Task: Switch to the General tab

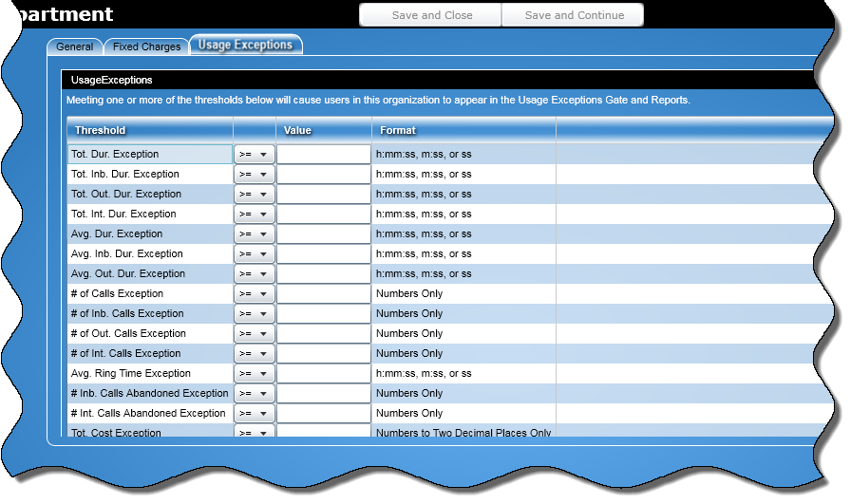Action: [75, 47]
